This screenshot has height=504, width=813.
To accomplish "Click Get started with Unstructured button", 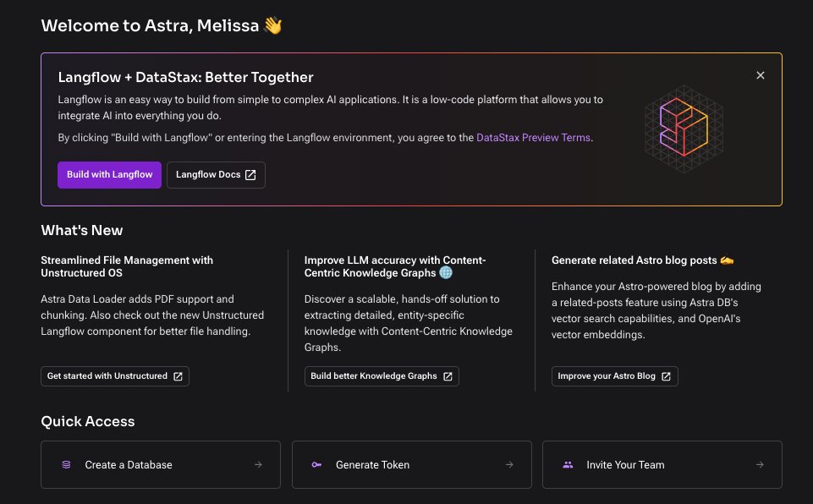I will (x=114, y=376).
